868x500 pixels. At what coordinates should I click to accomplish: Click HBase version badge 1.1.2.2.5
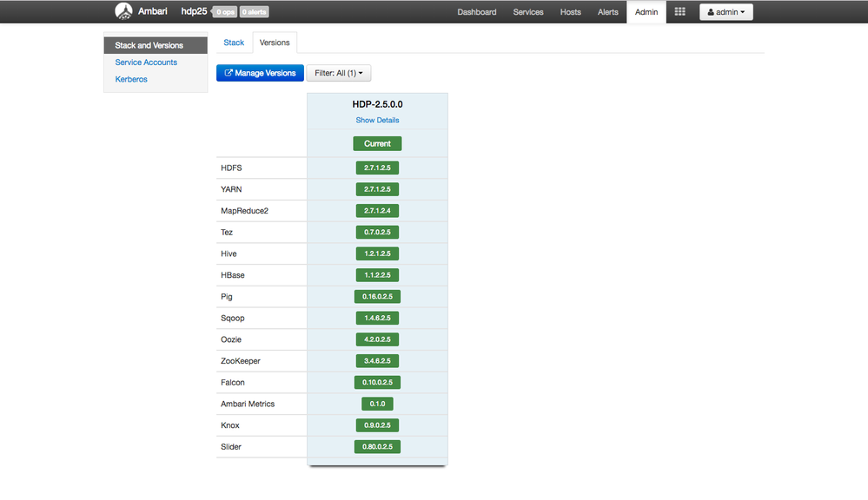click(378, 275)
